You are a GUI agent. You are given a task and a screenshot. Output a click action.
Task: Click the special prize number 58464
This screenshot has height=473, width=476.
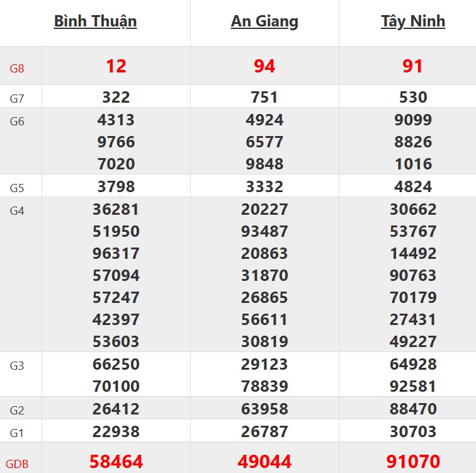tap(116, 461)
